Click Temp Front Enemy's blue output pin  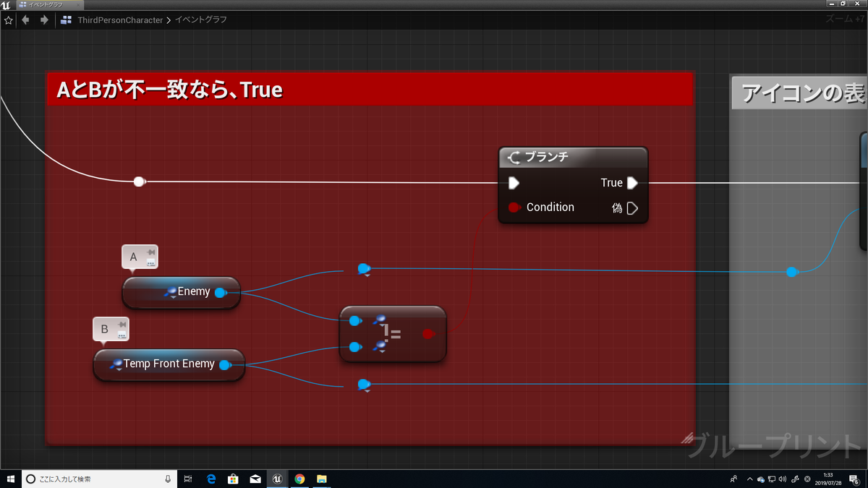point(225,365)
